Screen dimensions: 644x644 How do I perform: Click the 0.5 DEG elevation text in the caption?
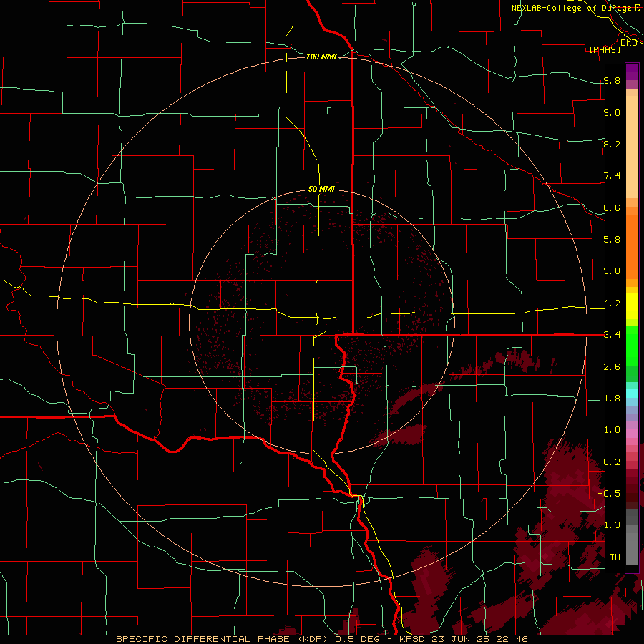(x=358, y=639)
